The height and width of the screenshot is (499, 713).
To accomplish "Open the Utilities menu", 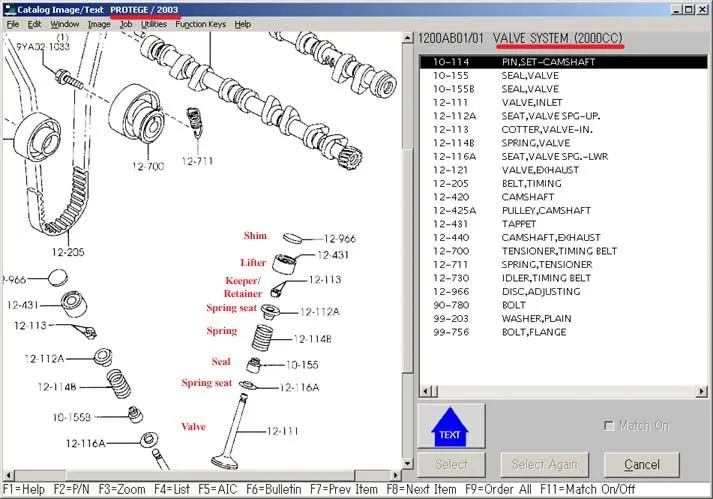I will 154,24.
